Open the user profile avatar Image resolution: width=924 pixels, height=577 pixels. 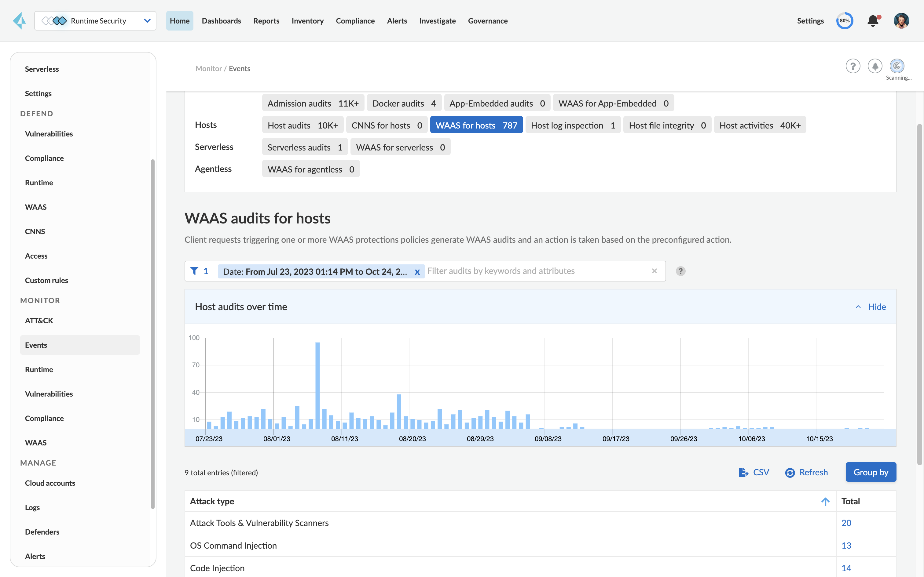point(901,21)
